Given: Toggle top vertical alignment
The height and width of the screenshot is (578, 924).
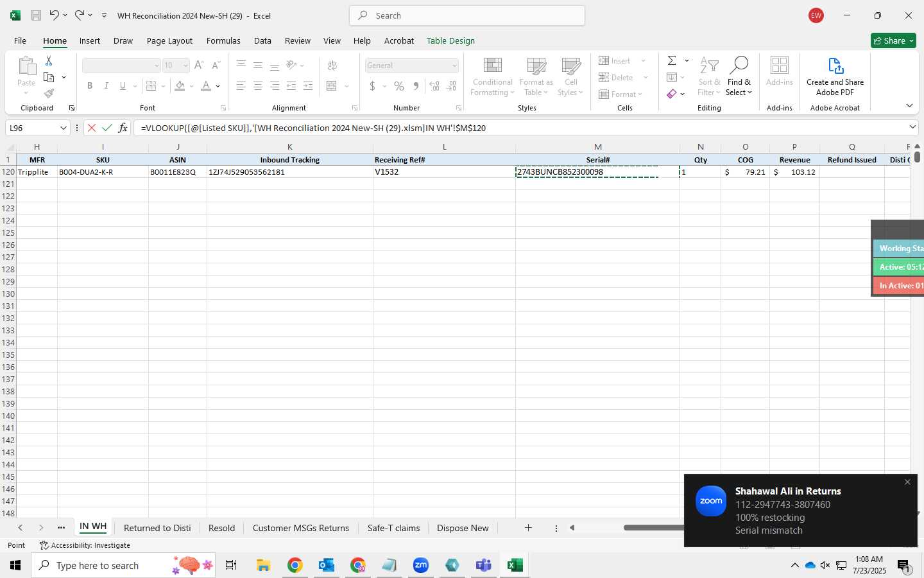Looking at the screenshot, I should coord(241,66).
